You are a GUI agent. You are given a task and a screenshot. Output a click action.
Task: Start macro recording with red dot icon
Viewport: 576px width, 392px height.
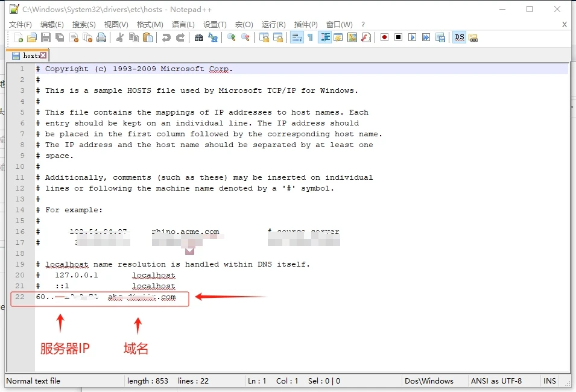[x=384, y=37]
